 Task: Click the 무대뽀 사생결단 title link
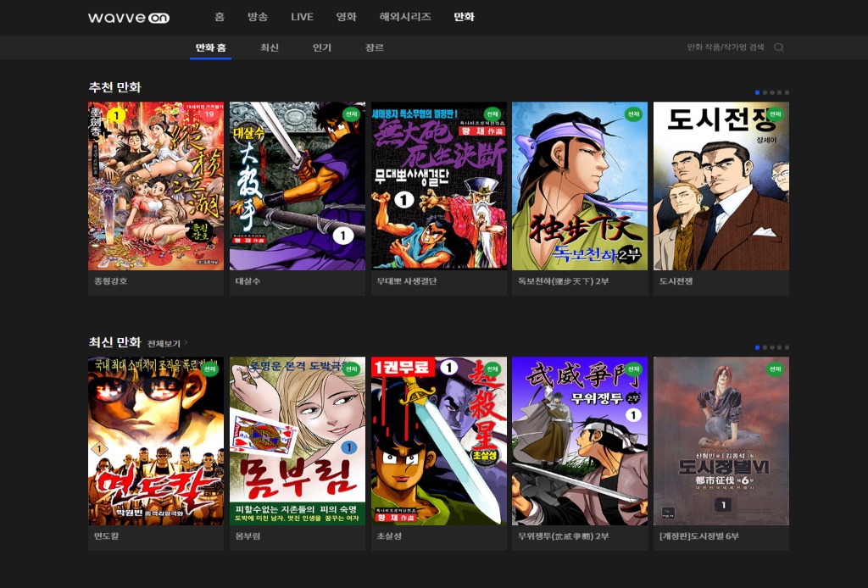tap(407, 281)
